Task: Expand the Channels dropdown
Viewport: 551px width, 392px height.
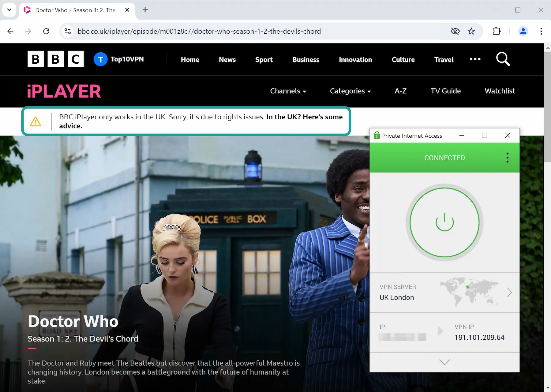Action: [x=288, y=91]
